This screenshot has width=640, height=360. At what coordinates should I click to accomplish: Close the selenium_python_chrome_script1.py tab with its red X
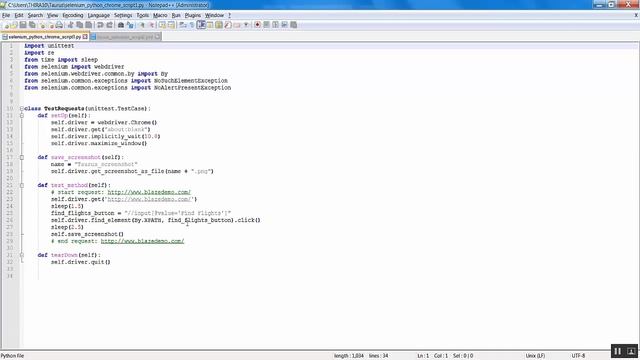[x=85, y=37]
